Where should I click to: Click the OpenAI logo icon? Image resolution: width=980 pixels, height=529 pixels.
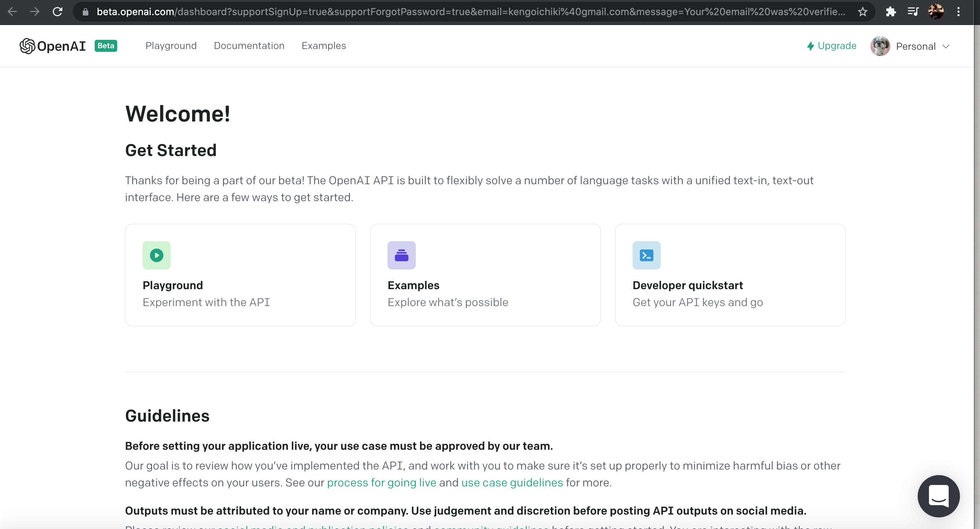pos(27,46)
